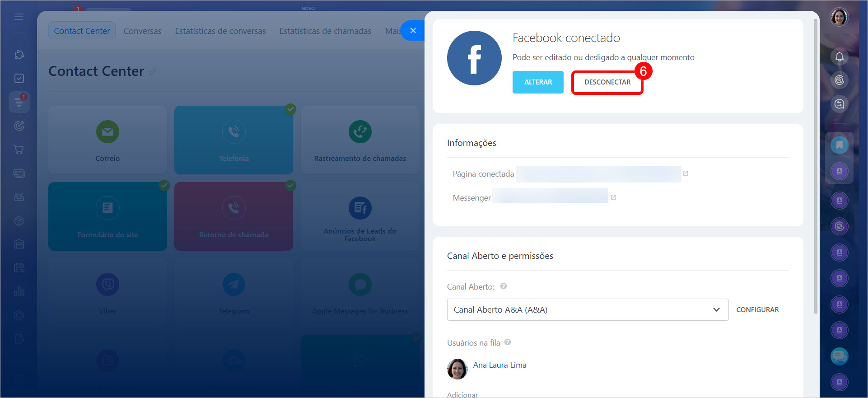Open the user profile avatar at top right
The image size is (868, 398).
pos(839,17)
